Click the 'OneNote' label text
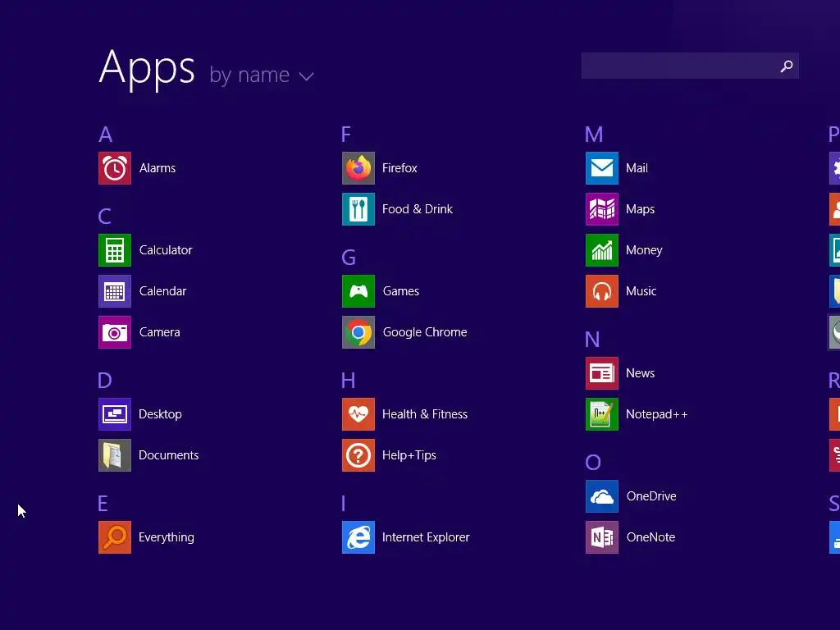 (x=651, y=537)
